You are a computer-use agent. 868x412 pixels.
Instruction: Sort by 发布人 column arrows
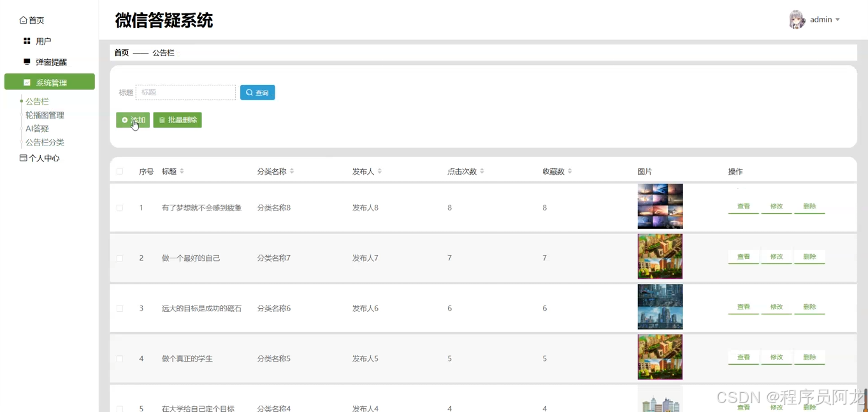[380, 172]
